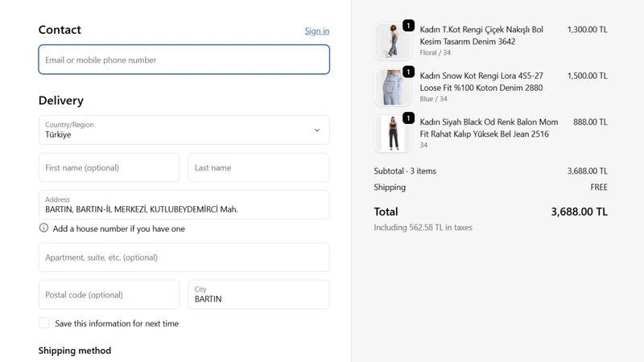
Task: Open the Country/Region dropdown
Action: pyautogui.click(x=184, y=130)
